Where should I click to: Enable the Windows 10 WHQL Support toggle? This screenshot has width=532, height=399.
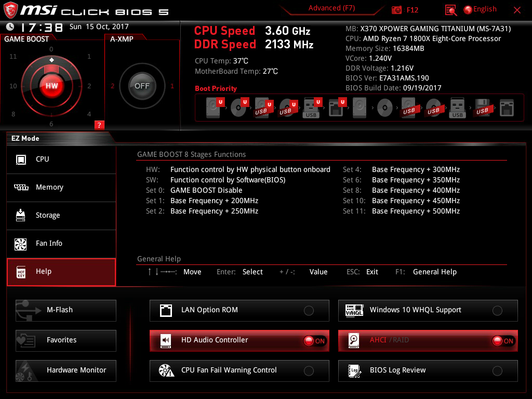(x=497, y=311)
